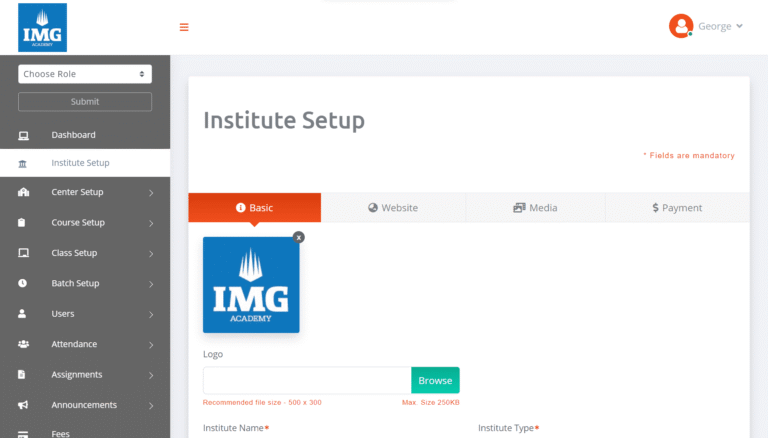The image size is (768, 438).
Task: Click the Batch Setup clock icon
Action: pos(23,283)
